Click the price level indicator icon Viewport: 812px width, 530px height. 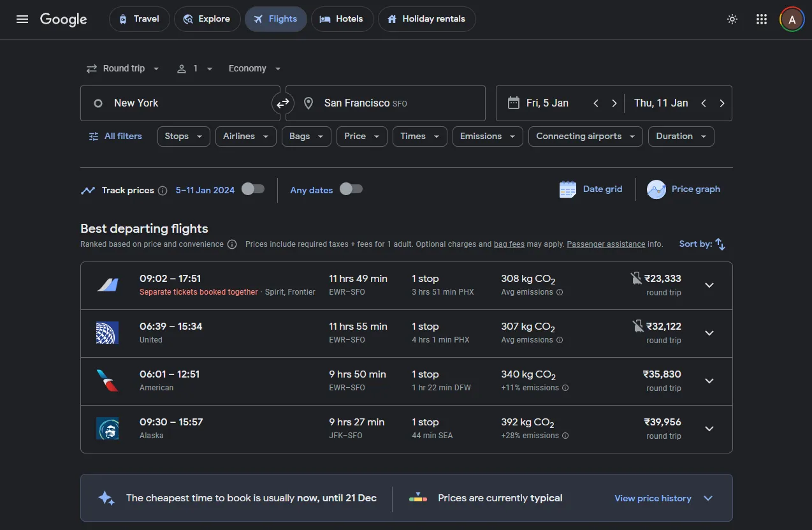(x=418, y=498)
